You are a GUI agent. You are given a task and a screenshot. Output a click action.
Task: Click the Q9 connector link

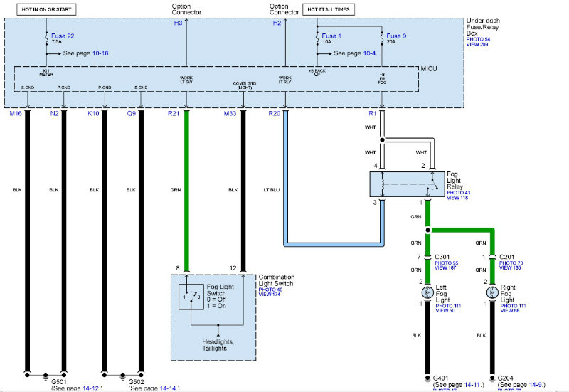(132, 113)
